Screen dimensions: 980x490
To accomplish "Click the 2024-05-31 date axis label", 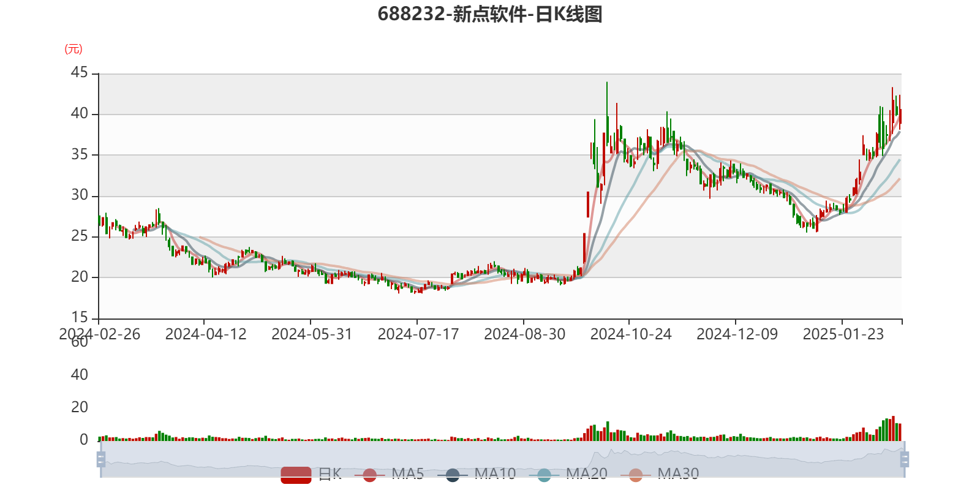I will [312, 334].
